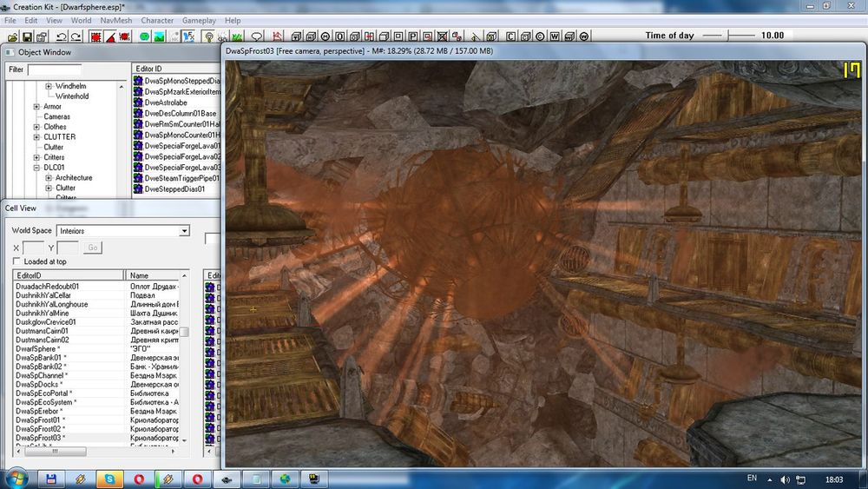868x489 pixels.
Task: Click the boxed 0 toolbar icon
Action: point(340,36)
